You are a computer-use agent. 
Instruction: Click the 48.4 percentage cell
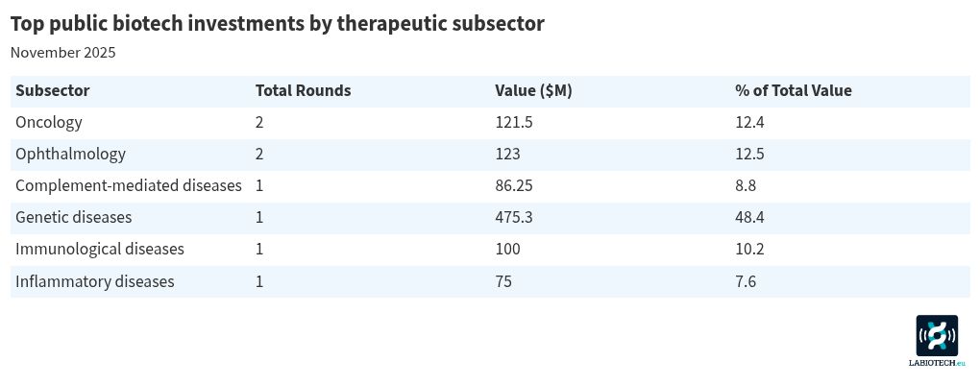[x=749, y=218]
